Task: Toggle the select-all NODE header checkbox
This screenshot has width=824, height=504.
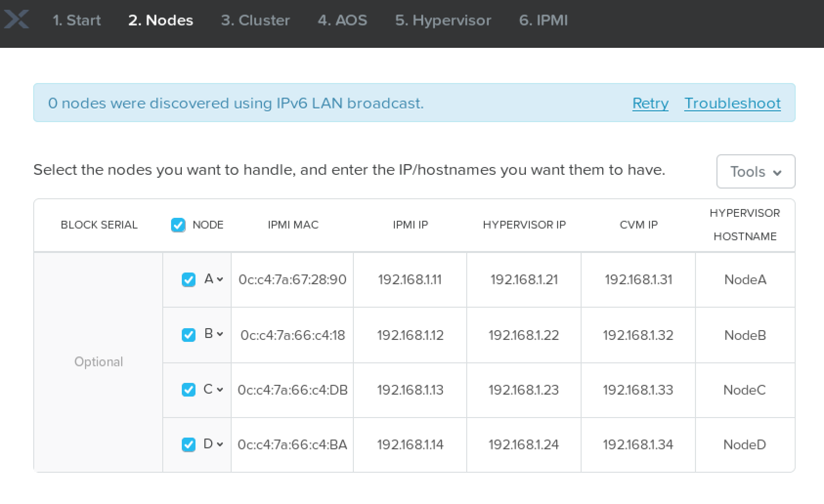Action: tap(178, 225)
